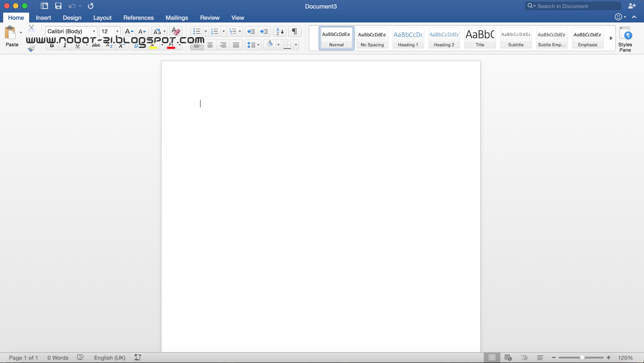
Task: Open the Mailings tab
Action: (x=177, y=18)
